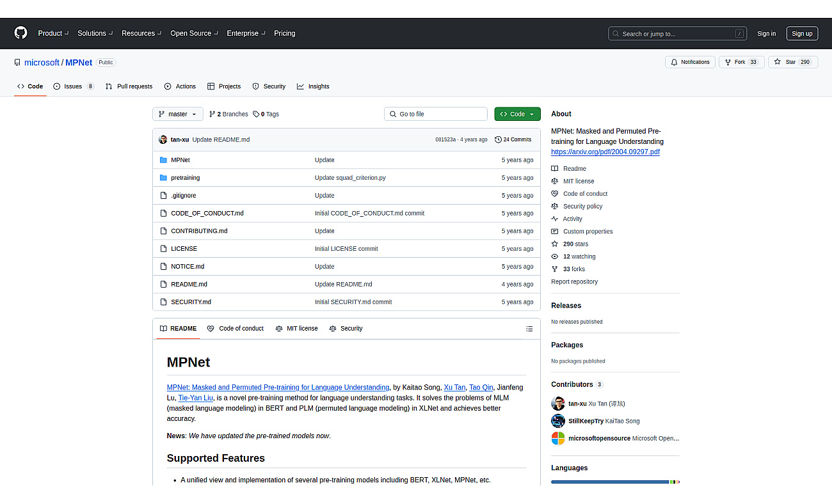Screen dimensions: 832x504
Task: Open the .gitignore file
Action: (184, 196)
